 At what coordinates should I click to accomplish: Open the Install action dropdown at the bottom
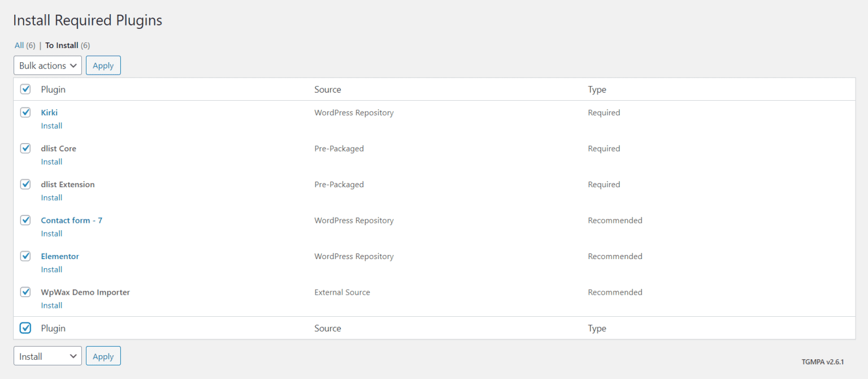point(47,356)
